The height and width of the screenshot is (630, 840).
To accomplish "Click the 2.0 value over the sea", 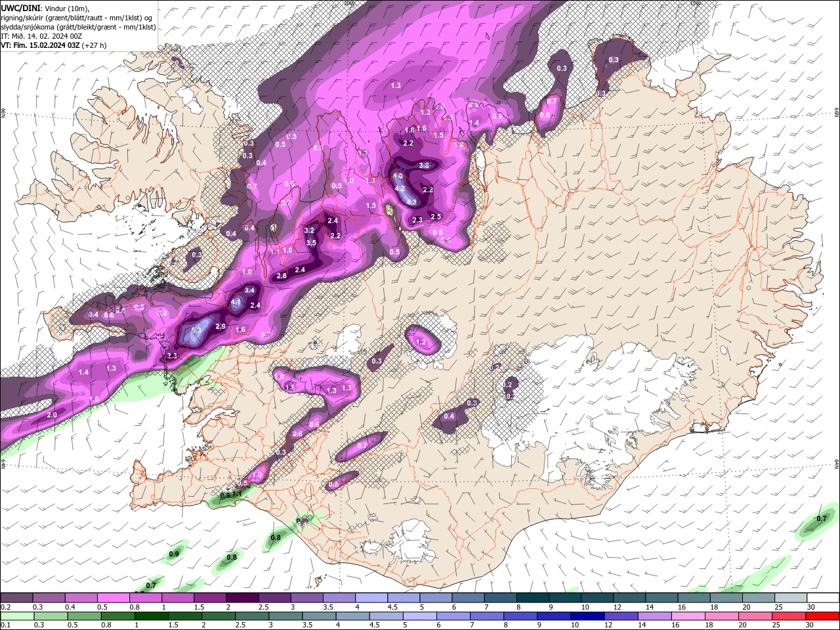I will 52,415.
